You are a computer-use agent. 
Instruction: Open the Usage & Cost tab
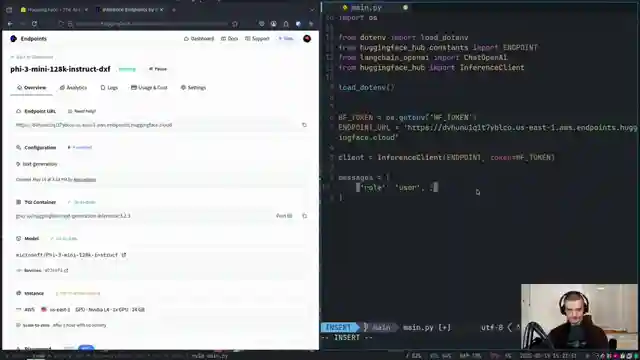pos(149,87)
